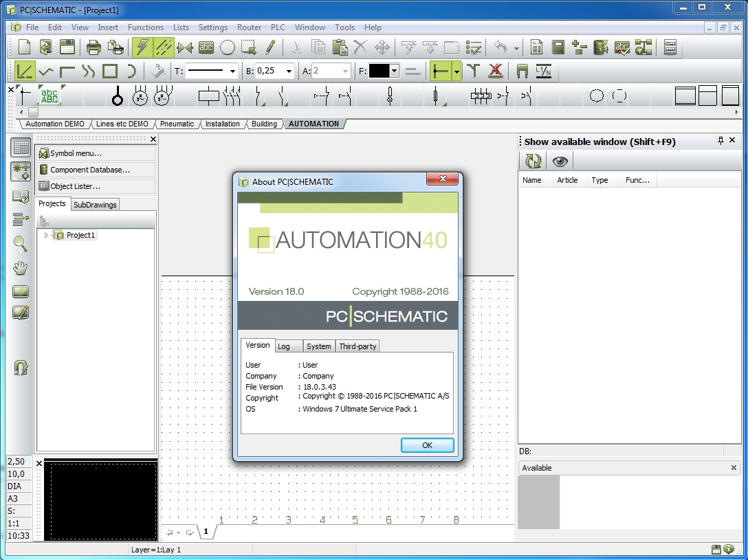This screenshot has width=748, height=560.
Task: Click the paste clipboard icon
Action: pos(339,47)
